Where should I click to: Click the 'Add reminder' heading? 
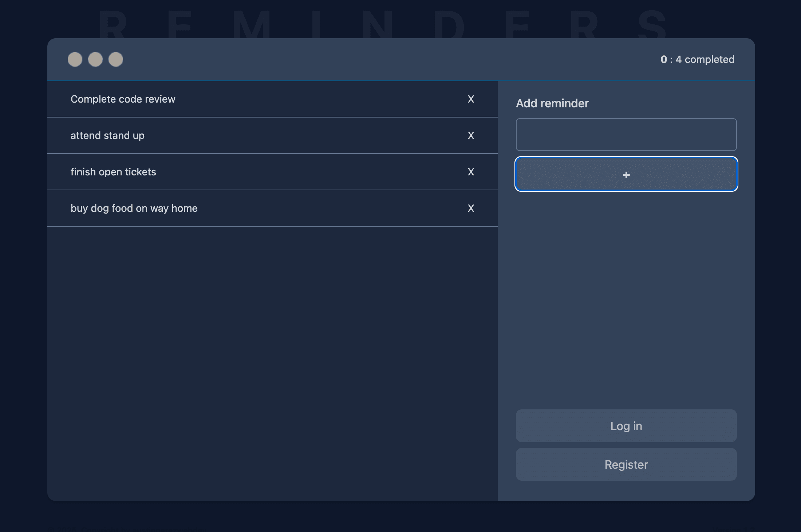pyautogui.click(x=552, y=103)
